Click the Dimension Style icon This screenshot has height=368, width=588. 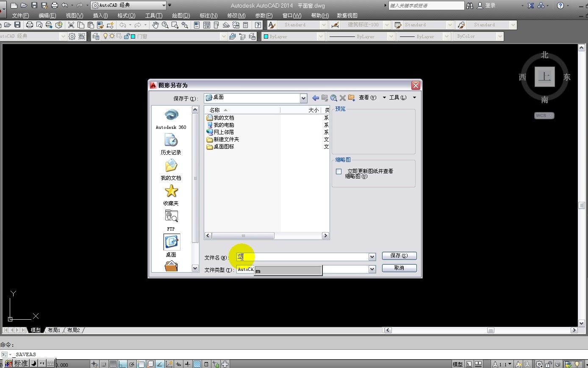point(335,25)
